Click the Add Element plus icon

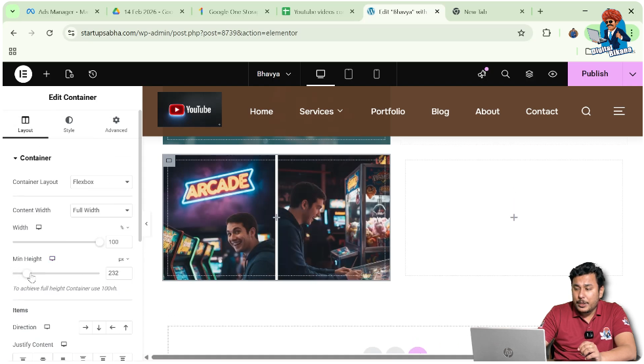[x=47, y=74]
